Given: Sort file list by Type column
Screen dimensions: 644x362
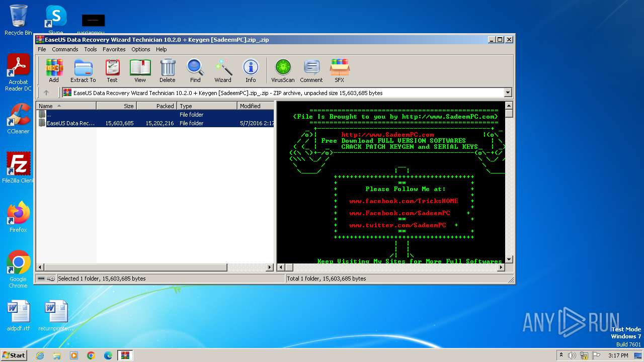Looking at the screenshot, I should click(207, 106).
